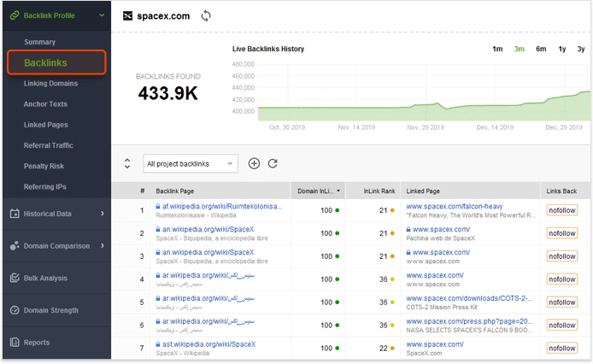
Task: Go to Anchor Texts section
Action: pyautogui.click(x=45, y=104)
